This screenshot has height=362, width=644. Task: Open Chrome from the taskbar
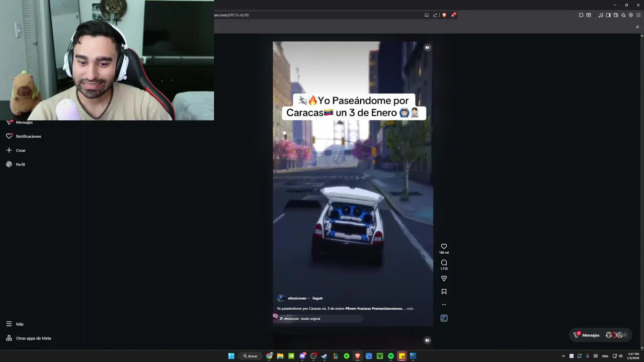point(269,356)
